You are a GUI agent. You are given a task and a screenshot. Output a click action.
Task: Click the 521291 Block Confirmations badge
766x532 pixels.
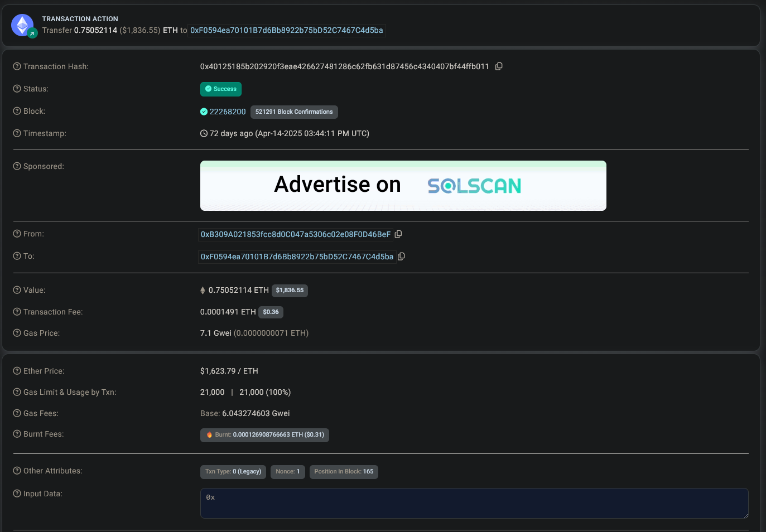pyautogui.click(x=294, y=112)
